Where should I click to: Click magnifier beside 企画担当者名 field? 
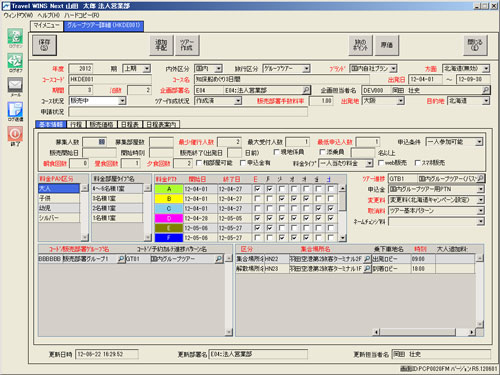click(x=486, y=90)
